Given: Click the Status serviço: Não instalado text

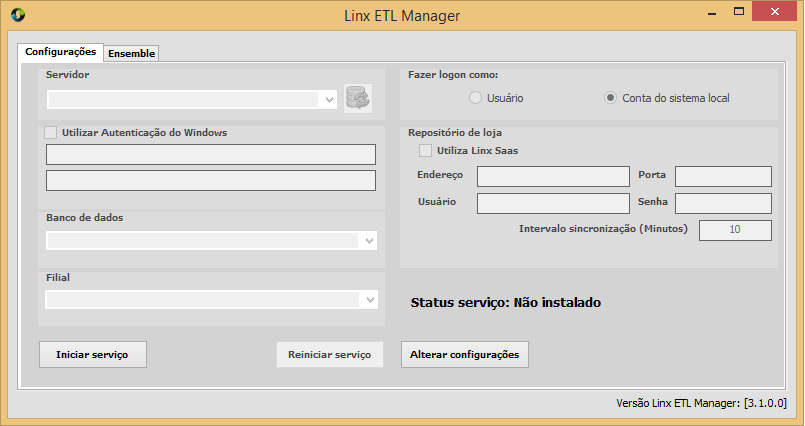Looking at the screenshot, I should tap(506, 303).
